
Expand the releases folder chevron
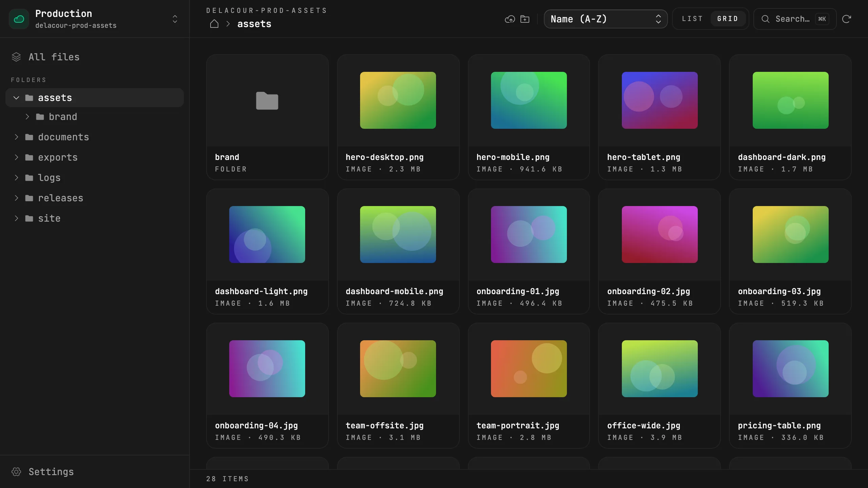(16, 198)
